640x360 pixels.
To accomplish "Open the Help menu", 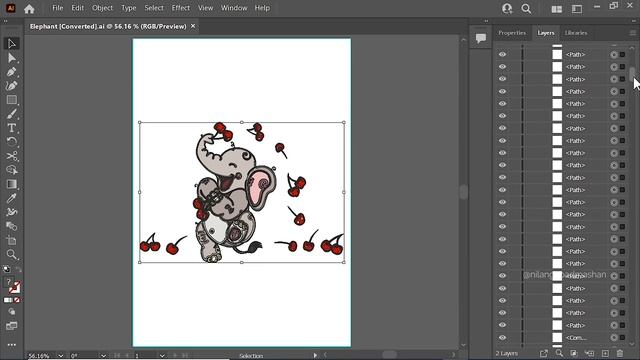I will (x=262, y=8).
